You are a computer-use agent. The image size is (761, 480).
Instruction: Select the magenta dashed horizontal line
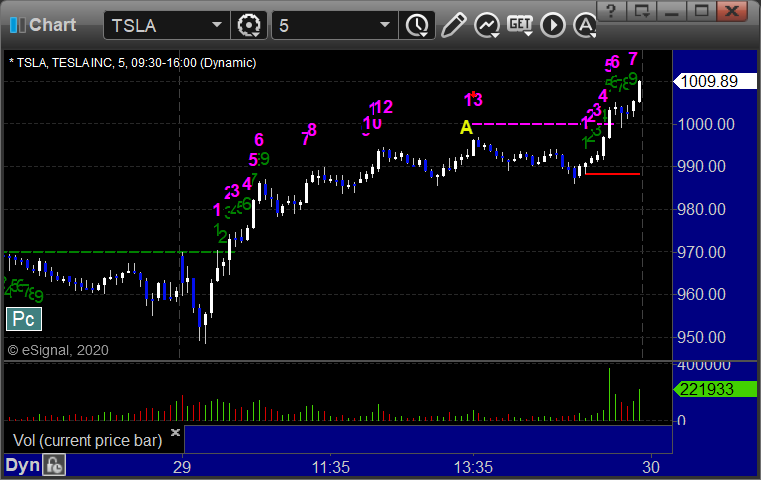coord(541,124)
